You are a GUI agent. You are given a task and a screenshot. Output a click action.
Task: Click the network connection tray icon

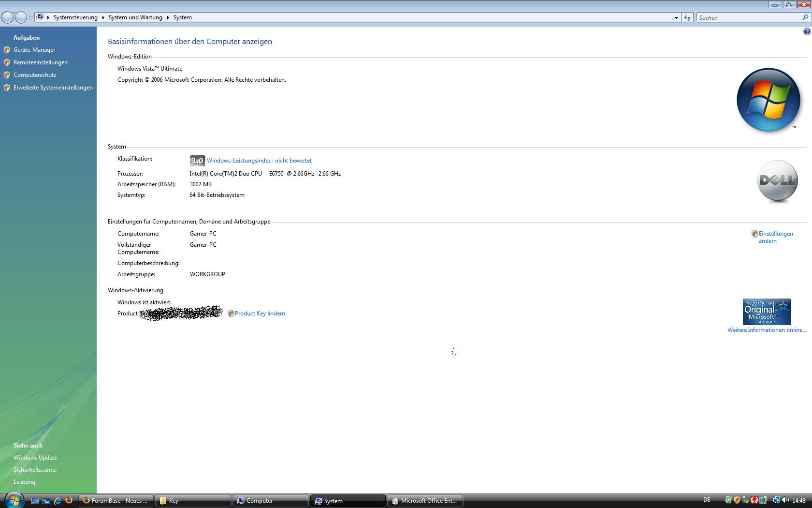[777, 500]
